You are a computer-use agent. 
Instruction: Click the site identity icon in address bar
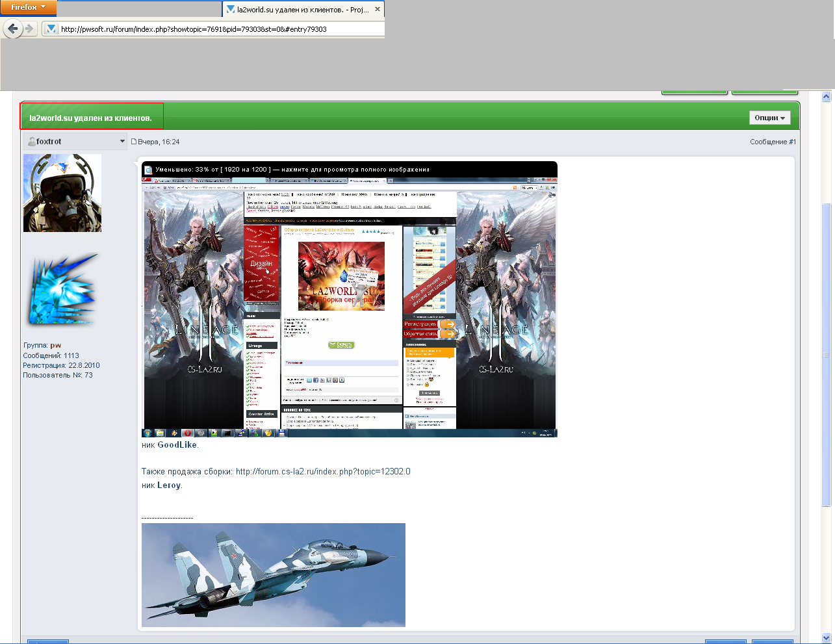click(x=51, y=29)
